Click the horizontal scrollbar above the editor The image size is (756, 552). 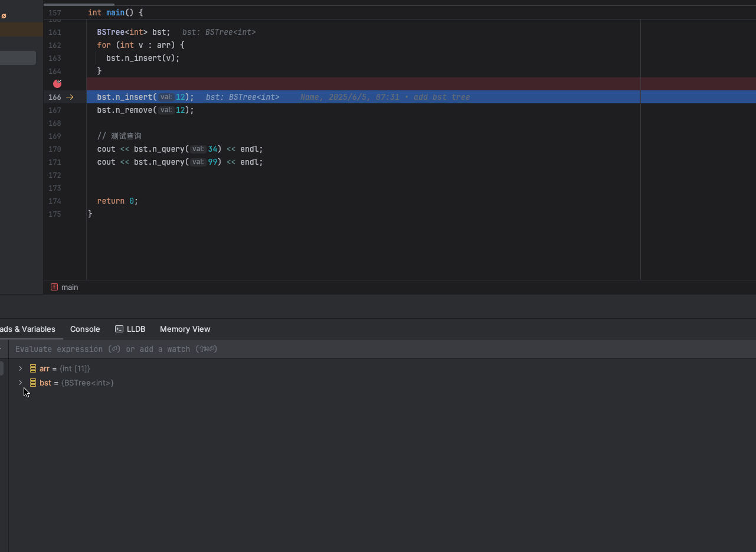79,4
